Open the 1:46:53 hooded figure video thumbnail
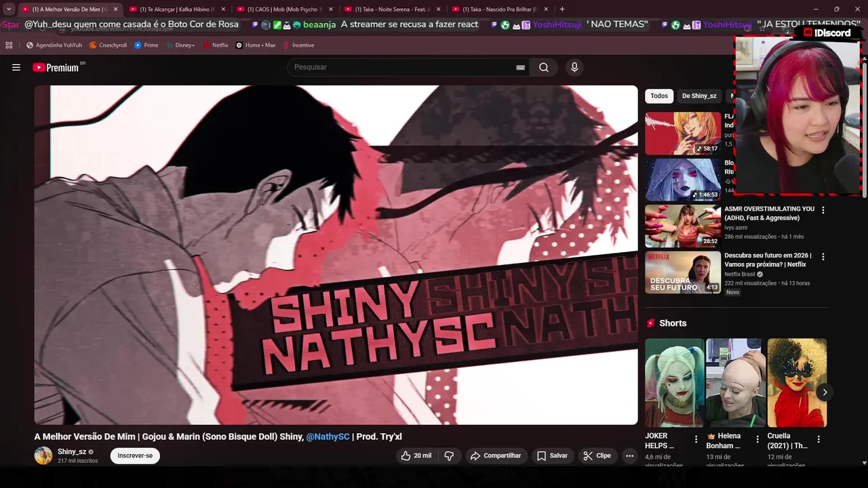 point(683,180)
